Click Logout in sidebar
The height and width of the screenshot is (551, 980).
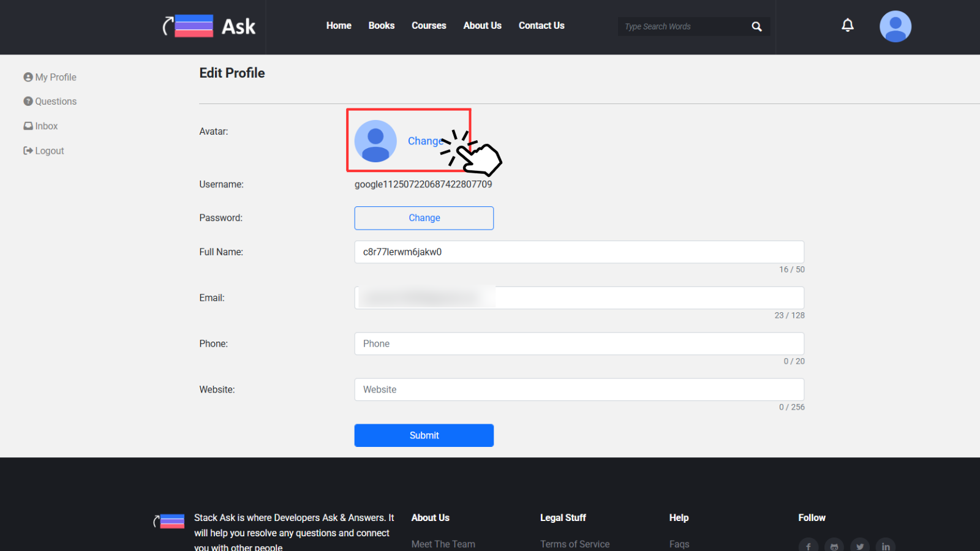43,151
